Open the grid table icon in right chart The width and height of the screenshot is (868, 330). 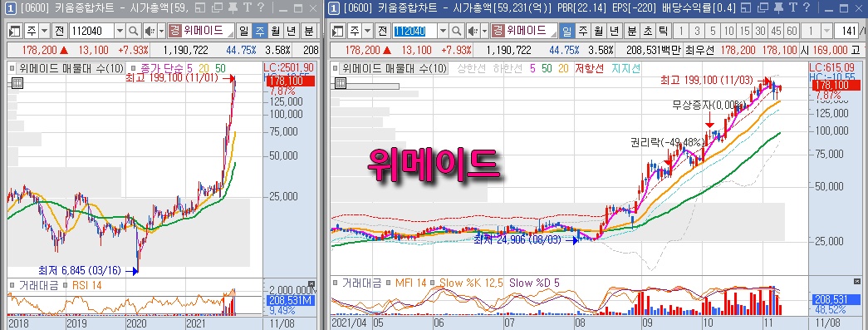coord(341,84)
